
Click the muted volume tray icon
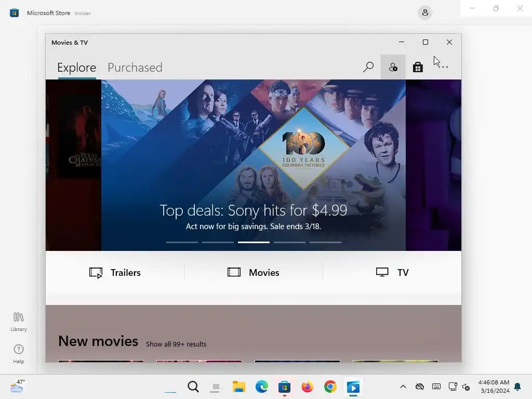[466, 387]
